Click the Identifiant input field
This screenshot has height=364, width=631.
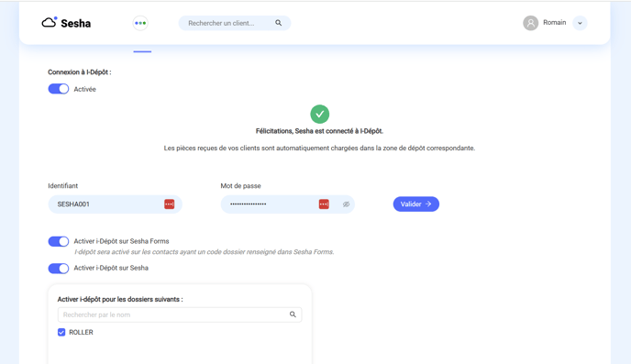(x=115, y=204)
